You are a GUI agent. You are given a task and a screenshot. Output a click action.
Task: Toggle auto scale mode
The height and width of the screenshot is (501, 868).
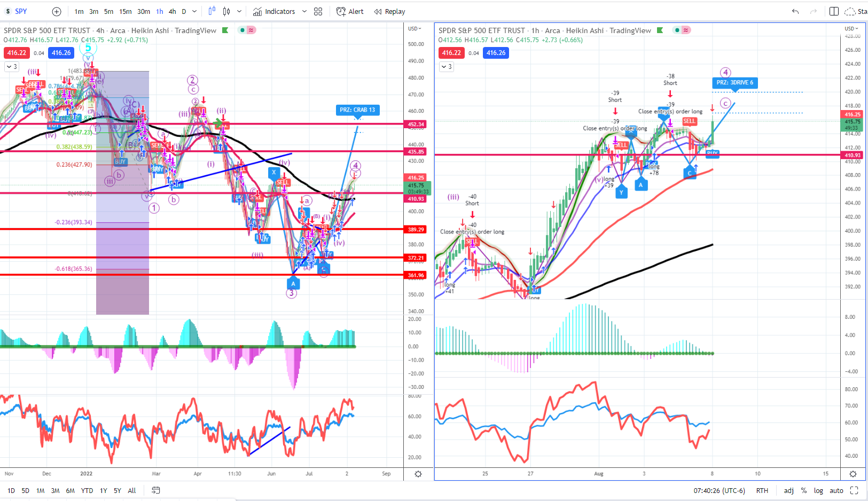tap(836, 490)
